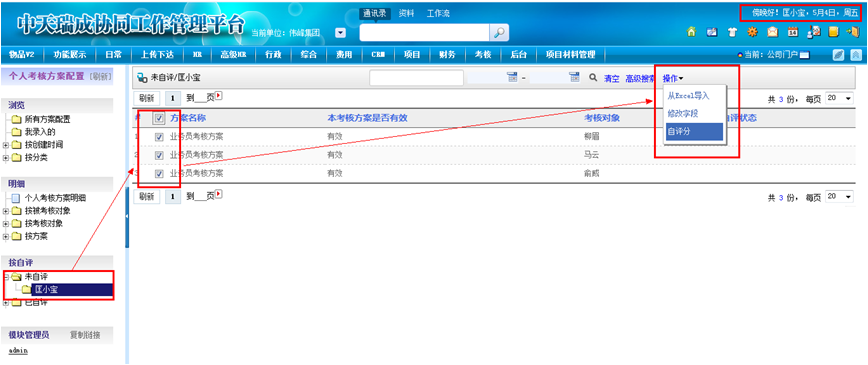This screenshot has height=365, width=868.
Task: Open the business card icon in header
Action: tap(711, 32)
